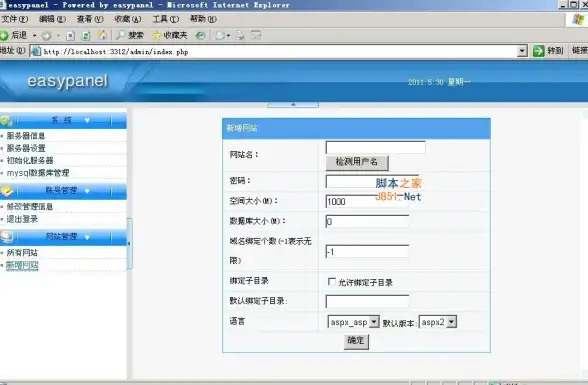The width and height of the screenshot is (588, 385).
Task: Click the Mail toolbar icon
Action: [x=220, y=36]
